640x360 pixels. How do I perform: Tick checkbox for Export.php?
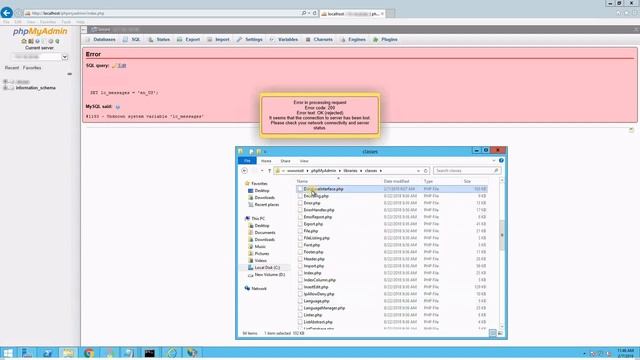point(300,224)
